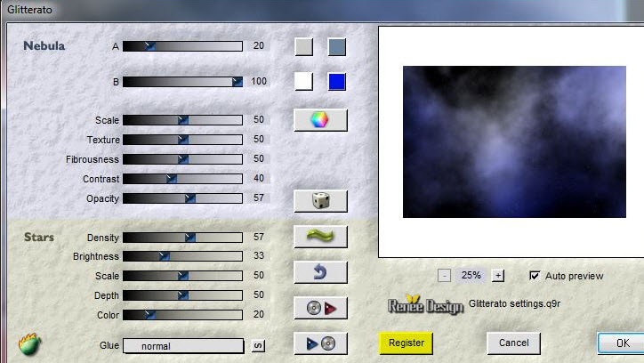644x363 pixels.
Task: Adjust the Stars Brightness slider
Action: (182, 256)
